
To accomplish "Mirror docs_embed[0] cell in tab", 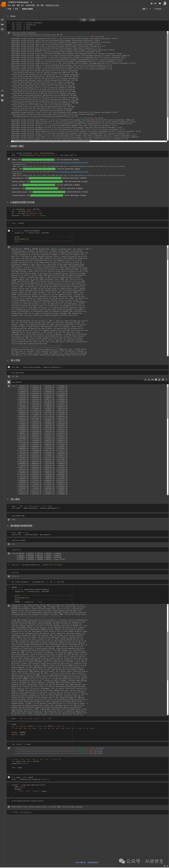I will 159,380.
